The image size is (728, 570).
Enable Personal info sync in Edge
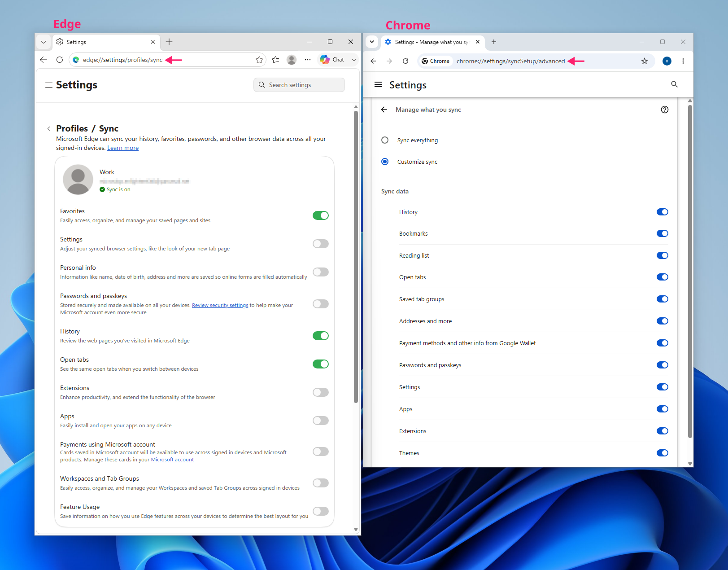click(321, 272)
